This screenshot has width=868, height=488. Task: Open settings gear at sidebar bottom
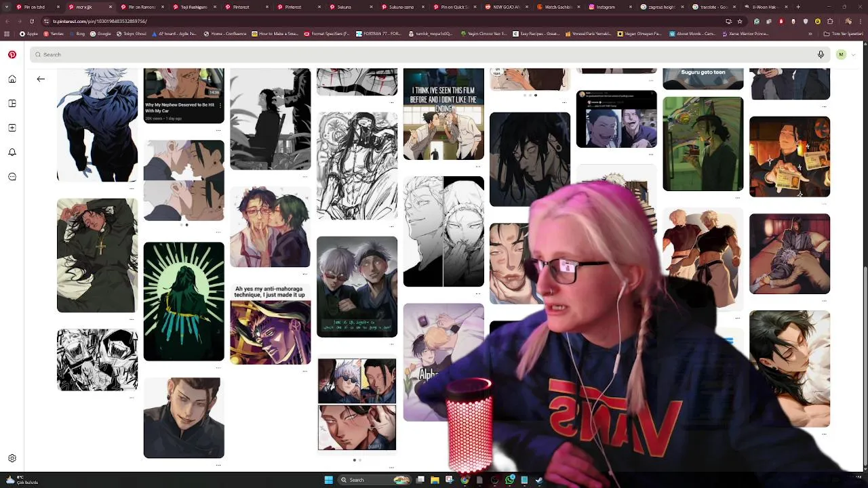click(12, 459)
